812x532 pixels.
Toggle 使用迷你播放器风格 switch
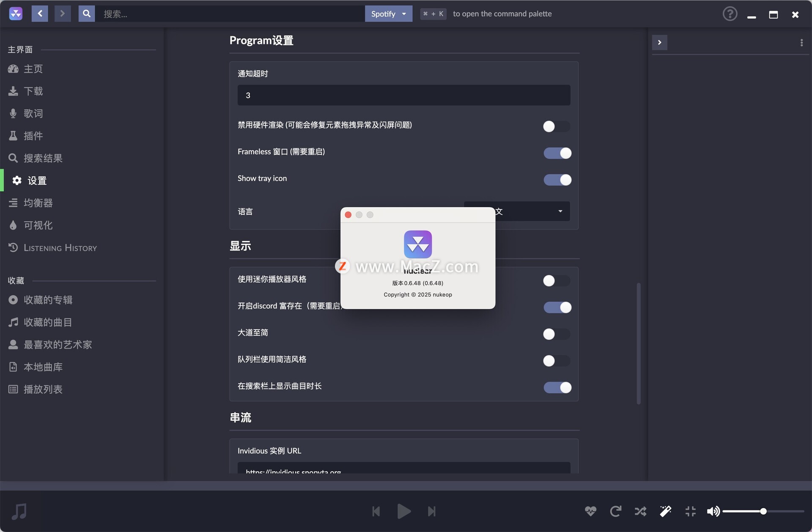(x=557, y=281)
